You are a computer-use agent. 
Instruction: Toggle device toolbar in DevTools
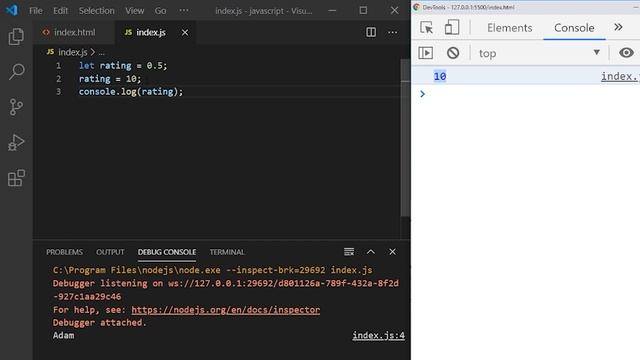coord(452,27)
